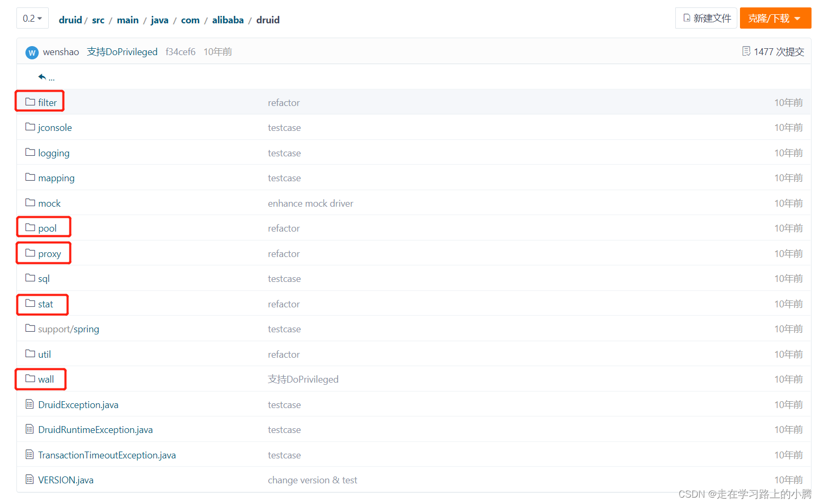Image resolution: width=820 pixels, height=504 pixels.
Task: Open VERSION.java file
Action: (x=66, y=480)
